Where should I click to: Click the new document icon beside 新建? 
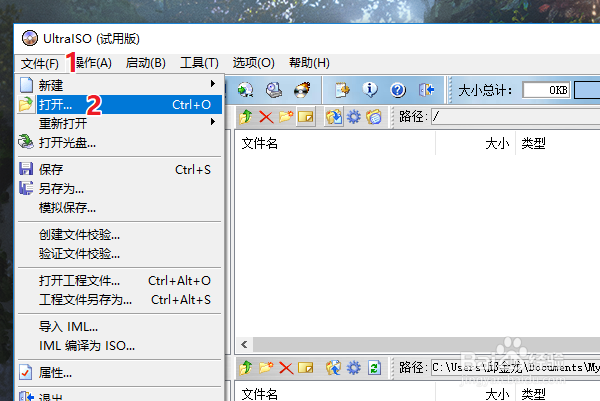point(26,85)
